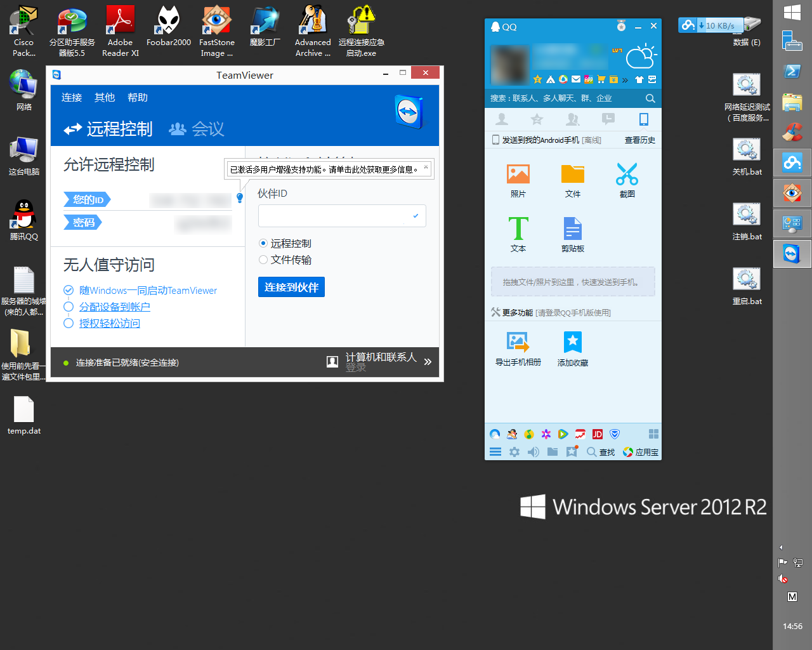Open QQ favorites bookmark star icon
This screenshot has height=650, width=812.
[572, 451]
